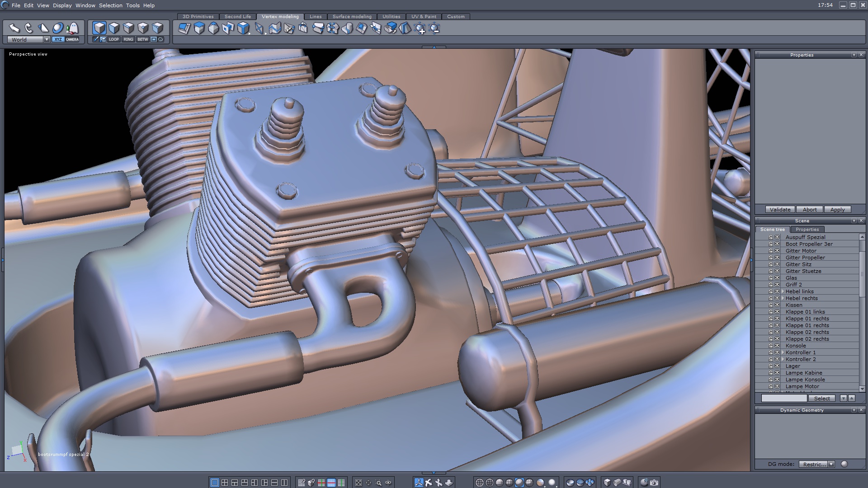Open the DG mode Restric dropdown
Screen dimensions: 868x488
click(x=831, y=464)
